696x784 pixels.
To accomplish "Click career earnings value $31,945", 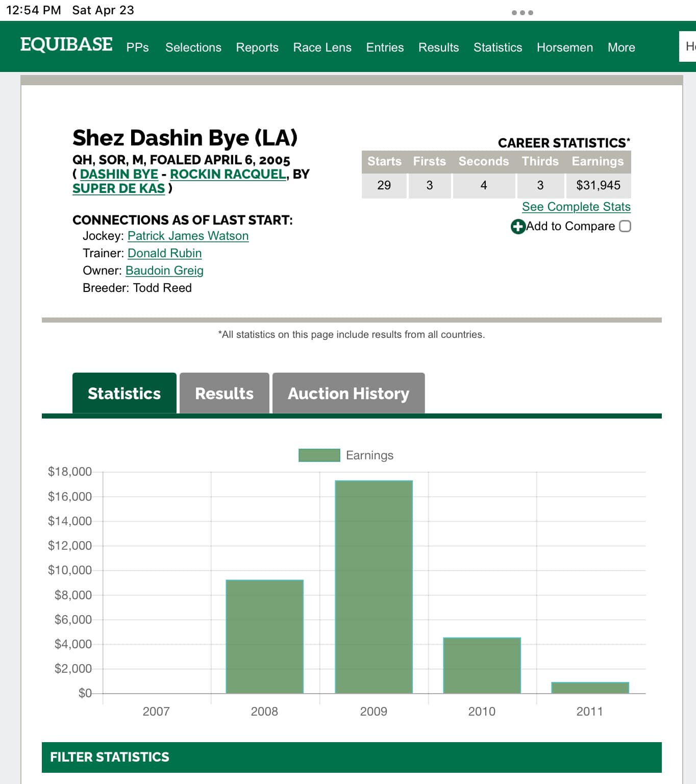I will 599,185.
